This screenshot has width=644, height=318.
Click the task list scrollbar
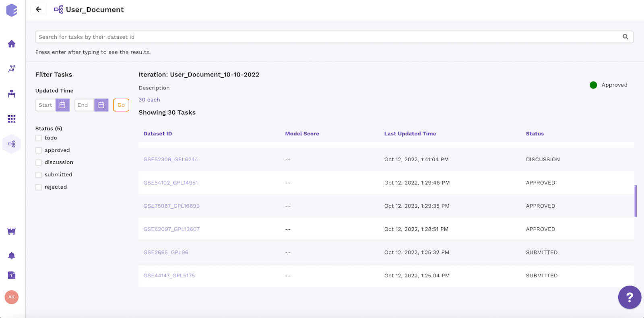click(636, 201)
